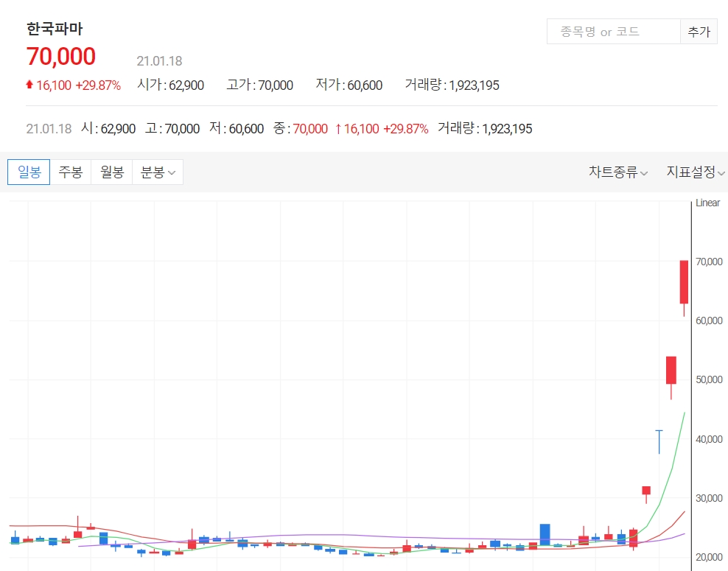Click the 20,000 y-axis label
The height and width of the screenshot is (571, 728).
click(709, 557)
